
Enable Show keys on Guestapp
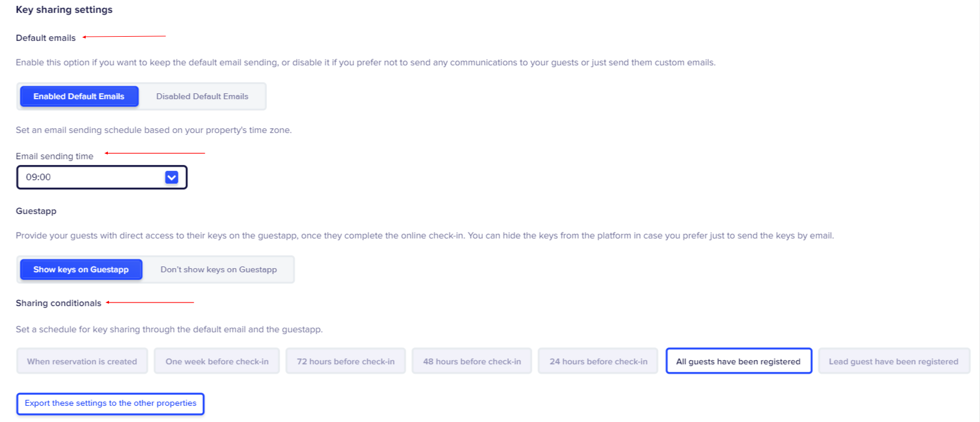click(x=81, y=269)
